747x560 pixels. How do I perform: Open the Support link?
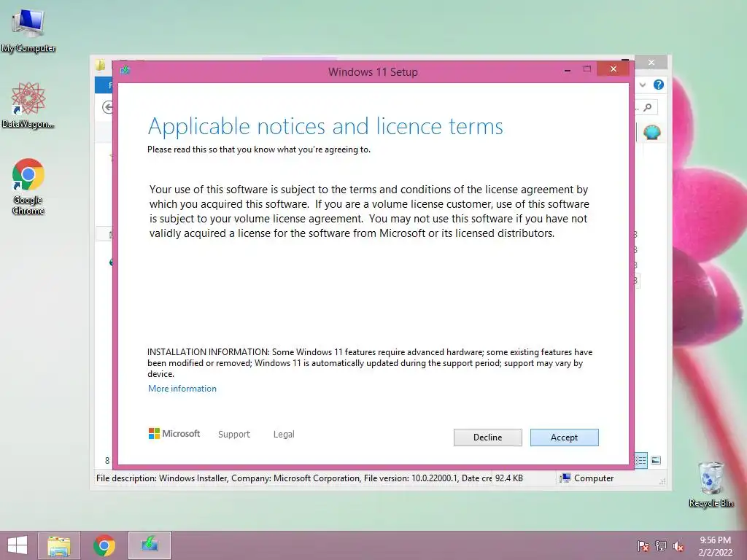pos(234,435)
